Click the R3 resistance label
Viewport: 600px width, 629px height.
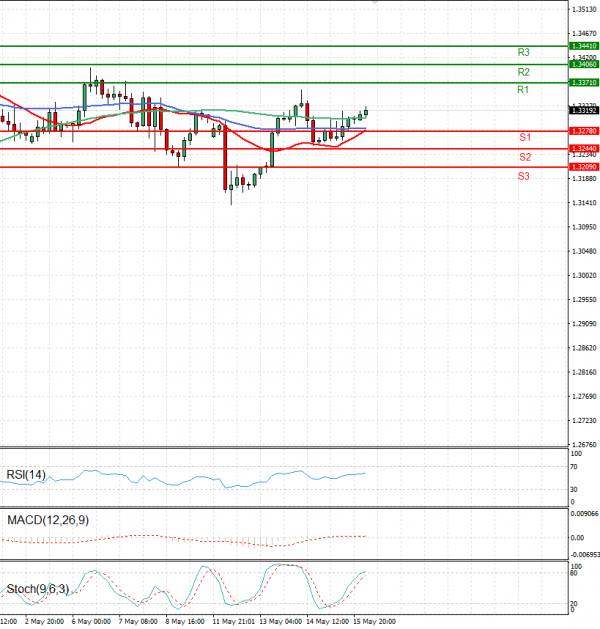523,52
